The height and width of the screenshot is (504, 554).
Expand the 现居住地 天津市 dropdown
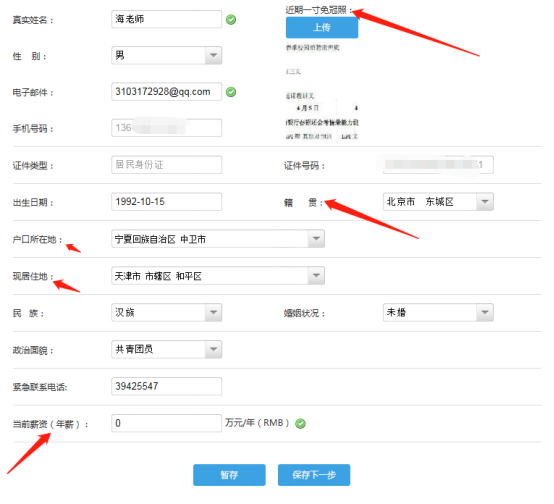(x=316, y=276)
